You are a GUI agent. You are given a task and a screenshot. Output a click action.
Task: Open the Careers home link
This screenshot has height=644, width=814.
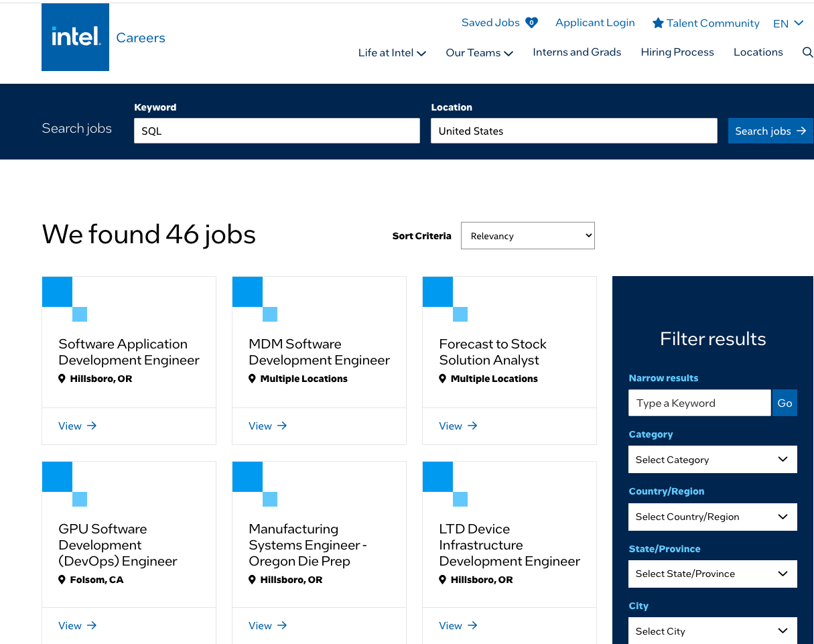click(141, 38)
